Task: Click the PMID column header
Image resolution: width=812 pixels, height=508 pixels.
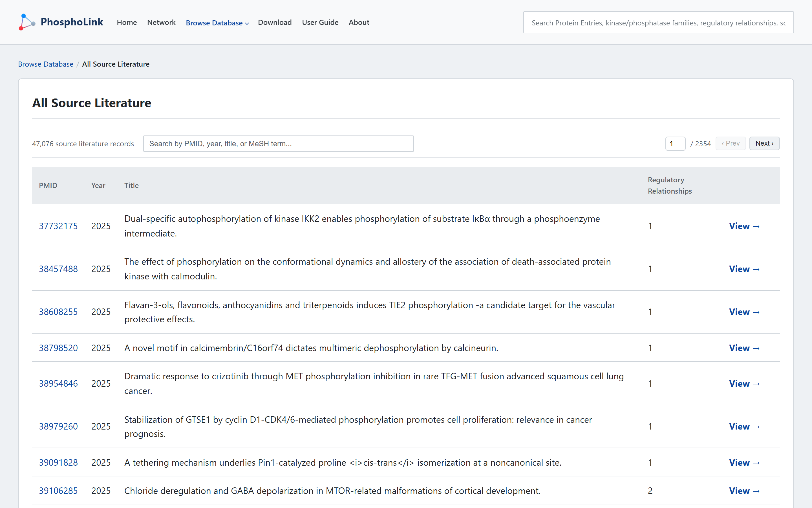Action: tap(48, 185)
